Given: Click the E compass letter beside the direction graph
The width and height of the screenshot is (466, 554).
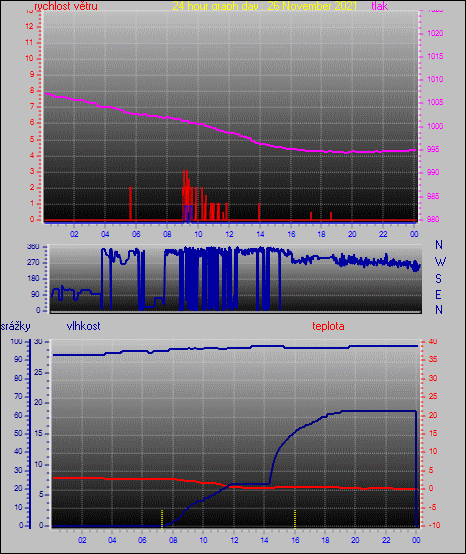Looking at the screenshot, I should click(x=438, y=294).
